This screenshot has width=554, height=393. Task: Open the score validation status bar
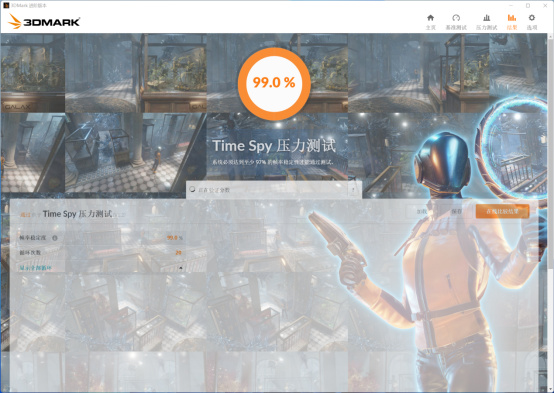pos(274,190)
